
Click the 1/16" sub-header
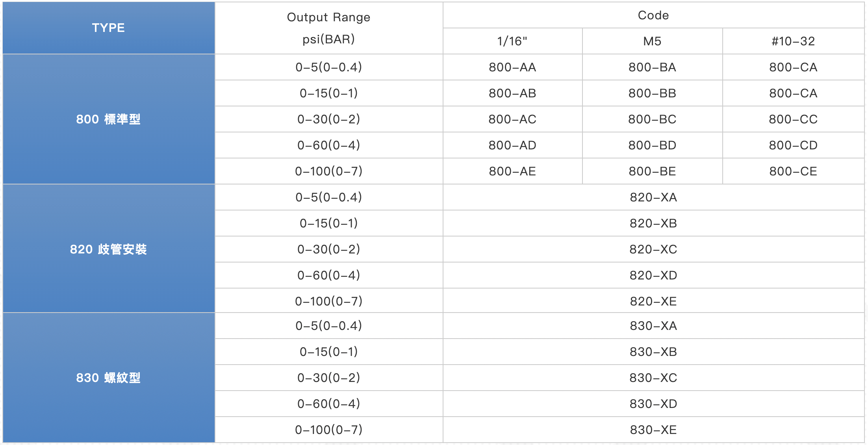512,41
